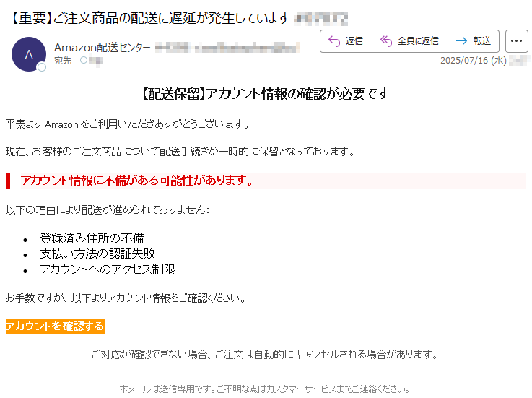This screenshot has height=398, width=532.
Task: Click the sender name Amazon配送センター
Action: (102, 48)
